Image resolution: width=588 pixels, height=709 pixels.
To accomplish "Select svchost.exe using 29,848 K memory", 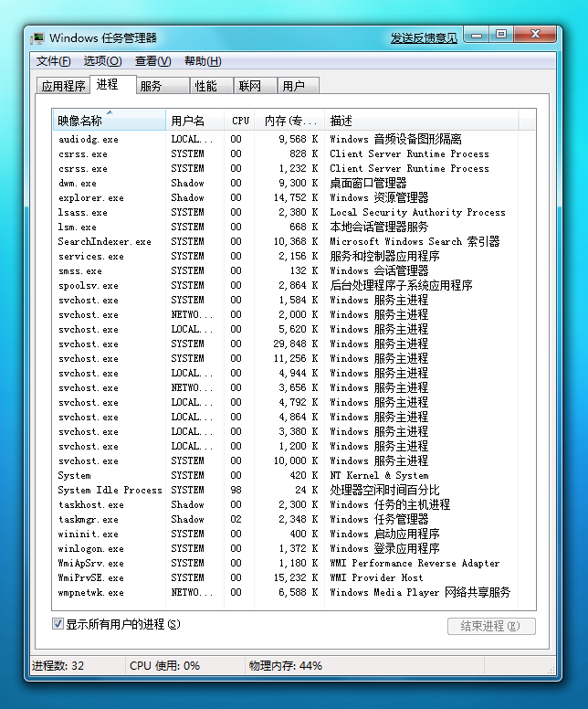I will pos(294,344).
